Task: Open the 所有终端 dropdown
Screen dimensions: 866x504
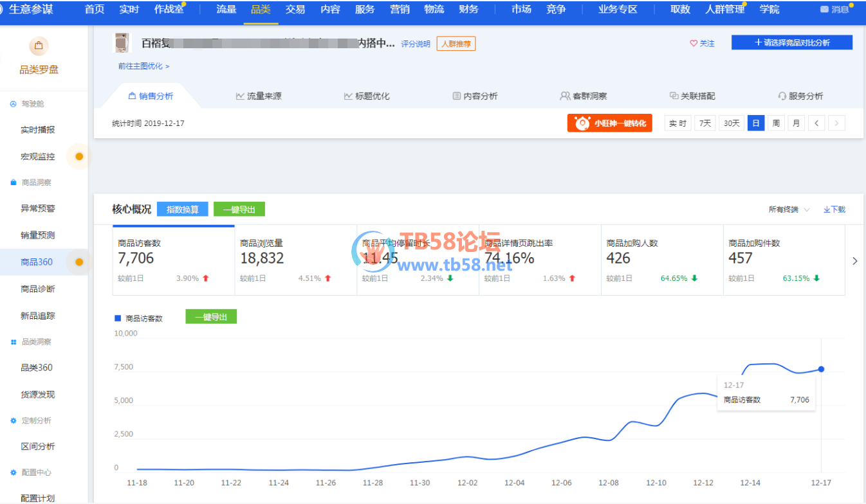Action: [789, 210]
